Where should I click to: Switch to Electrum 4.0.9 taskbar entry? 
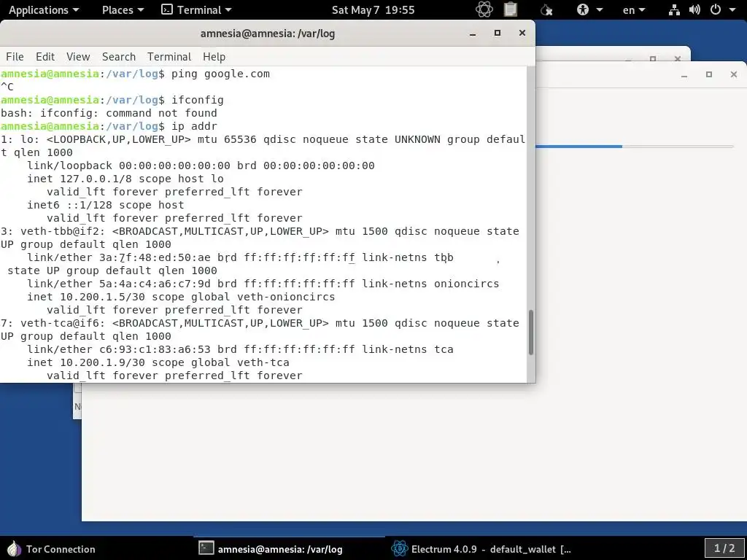(x=481, y=549)
